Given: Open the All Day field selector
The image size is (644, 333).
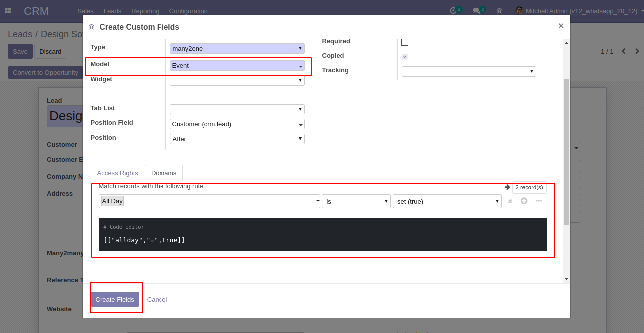Looking at the screenshot, I should pyautogui.click(x=209, y=201).
